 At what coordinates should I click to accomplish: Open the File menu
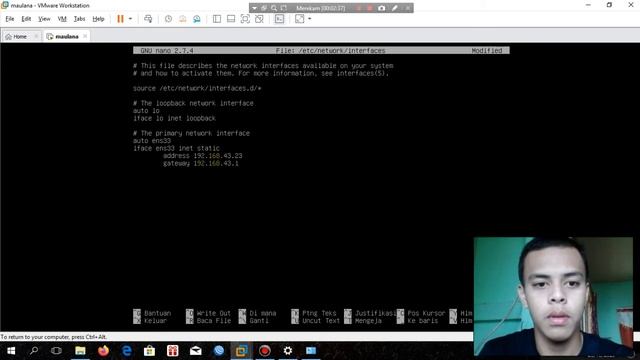(10, 19)
